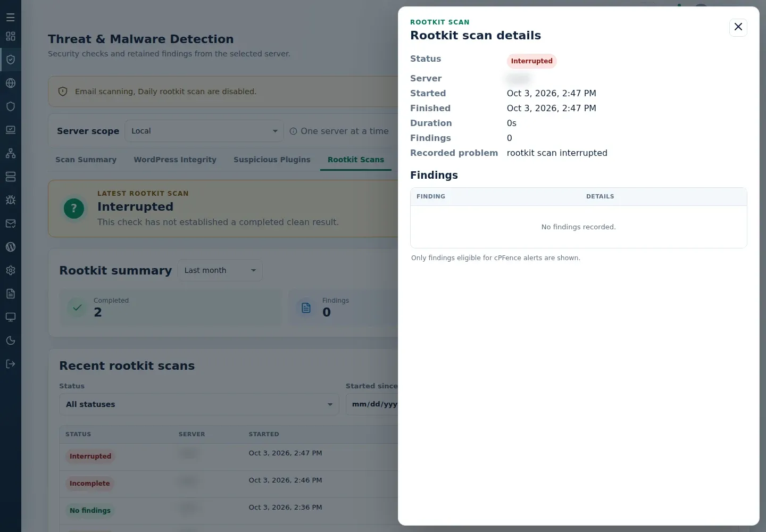
Task: Select the Rootkit Scans tab
Action: pos(356,160)
